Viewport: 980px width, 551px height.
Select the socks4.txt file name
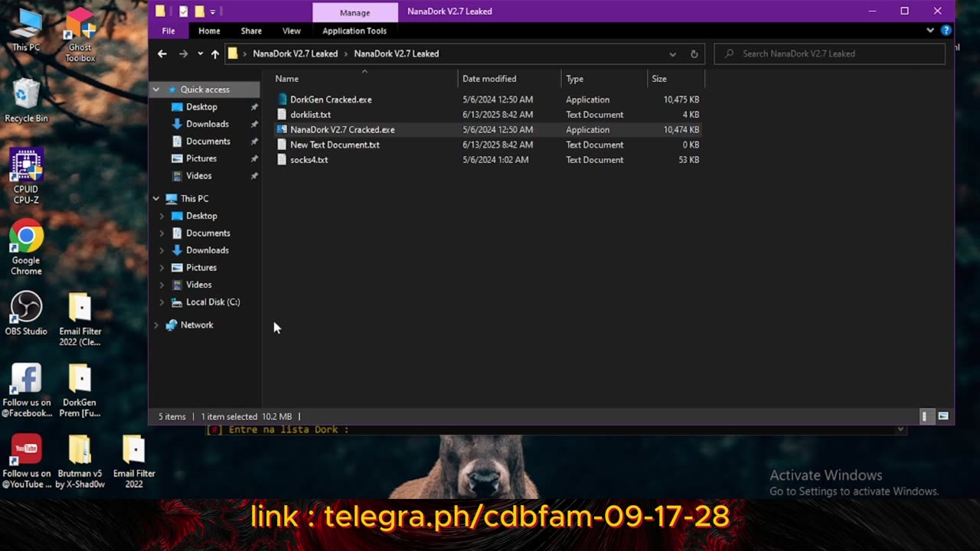click(x=309, y=160)
